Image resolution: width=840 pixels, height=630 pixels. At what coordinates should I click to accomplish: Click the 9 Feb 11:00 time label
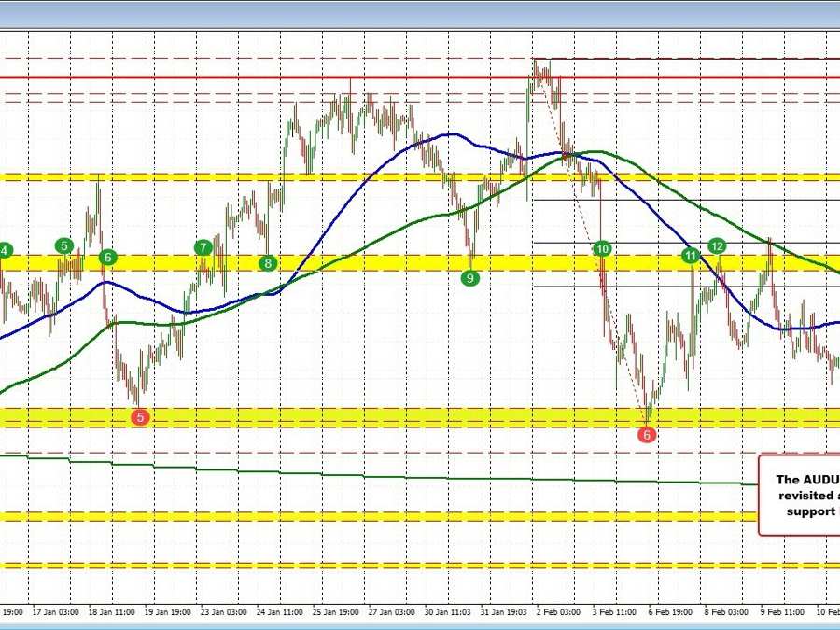781,612
